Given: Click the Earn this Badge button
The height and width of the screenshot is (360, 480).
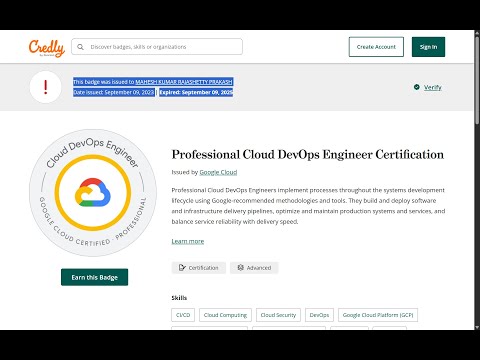Looking at the screenshot, I should 94,277.
